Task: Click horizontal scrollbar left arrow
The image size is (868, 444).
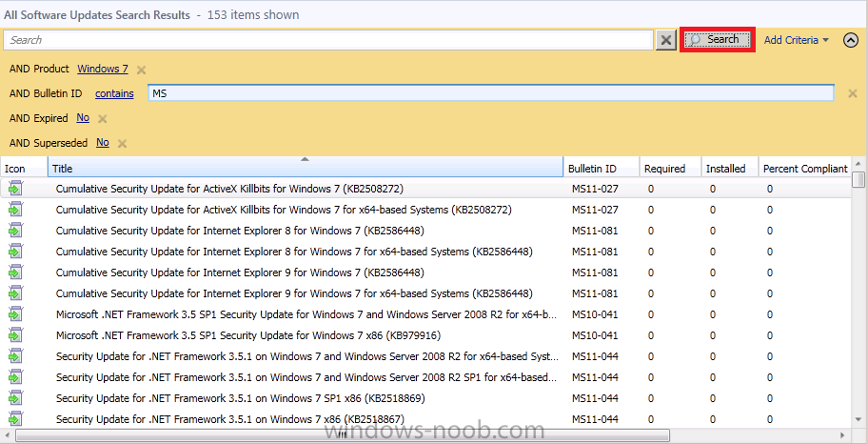Action: pyautogui.click(x=8, y=434)
